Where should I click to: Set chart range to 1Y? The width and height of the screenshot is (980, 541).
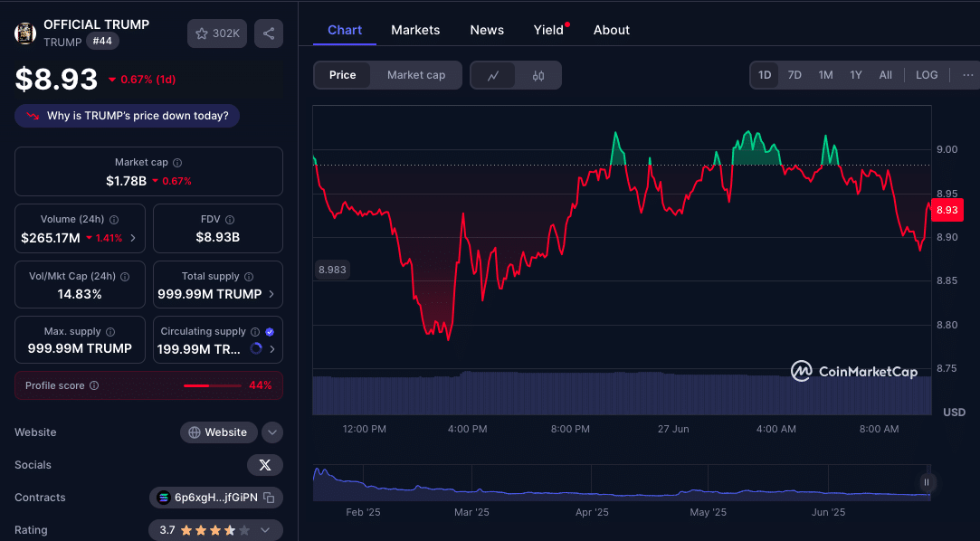(856, 75)
